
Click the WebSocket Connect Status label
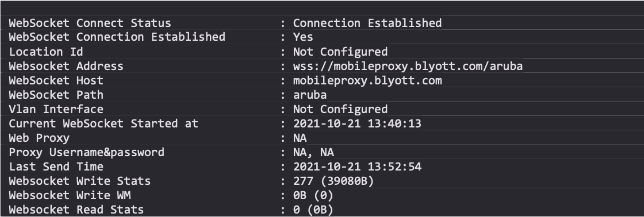tap(90, 23)
